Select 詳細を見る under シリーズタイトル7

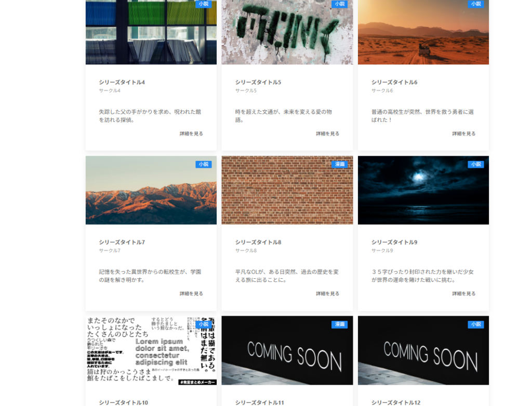(x=191, y=293)
